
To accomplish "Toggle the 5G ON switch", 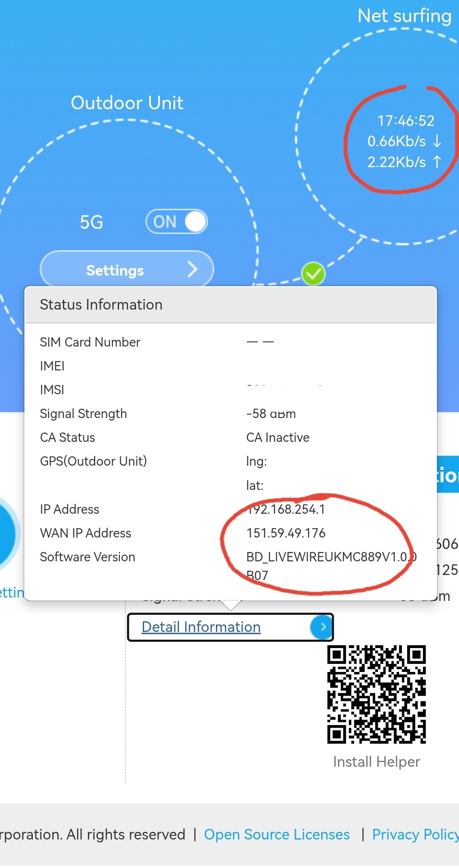I will (176, 222).
